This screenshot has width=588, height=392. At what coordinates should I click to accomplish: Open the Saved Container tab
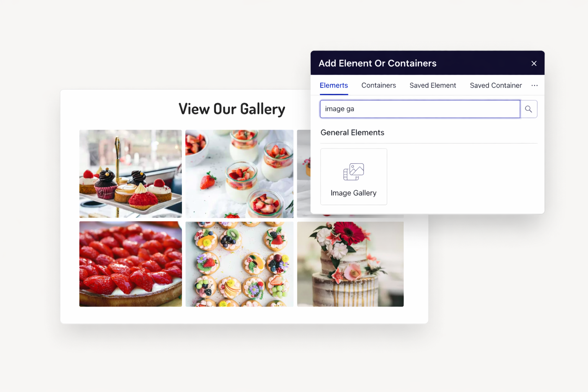496,85
